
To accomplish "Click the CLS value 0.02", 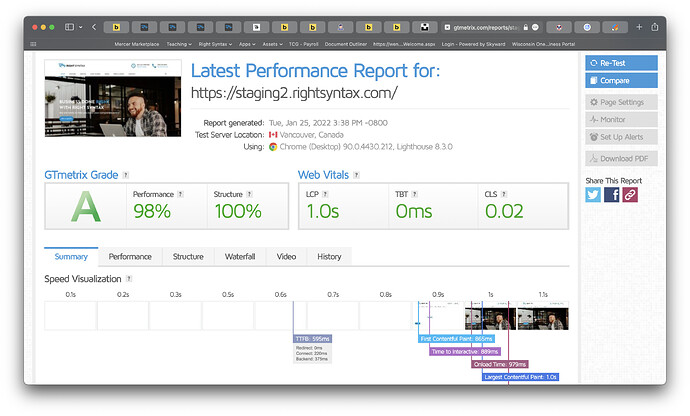I will 504,211.
